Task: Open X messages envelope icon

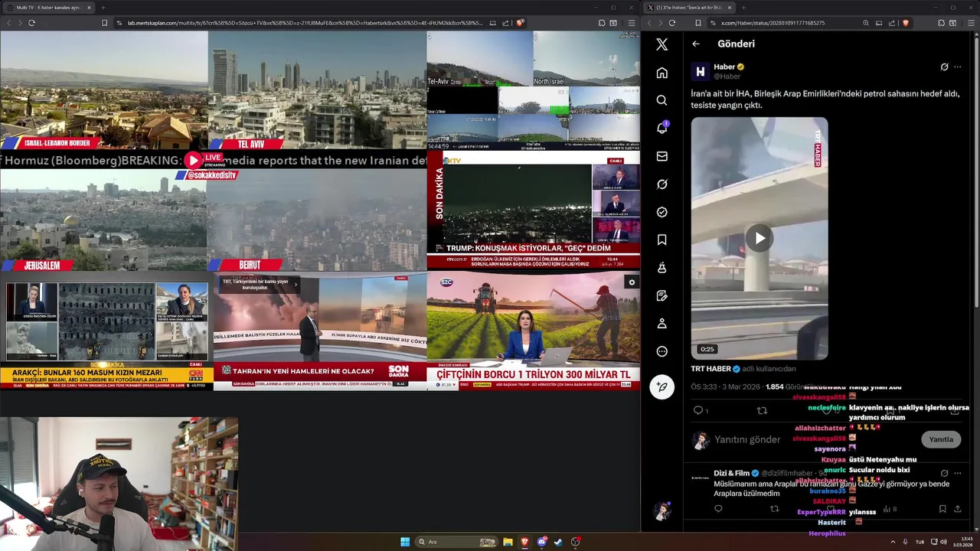Action: point(662,156)
